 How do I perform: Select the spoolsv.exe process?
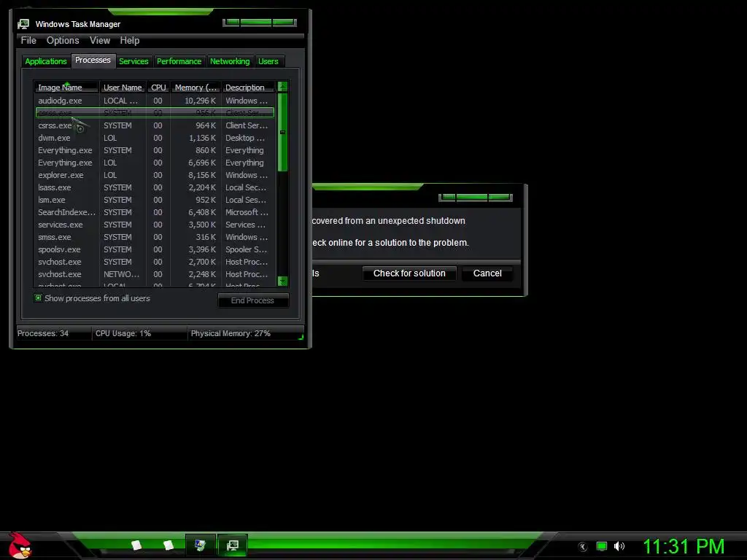pyautogui.click(x=155, y=249)
